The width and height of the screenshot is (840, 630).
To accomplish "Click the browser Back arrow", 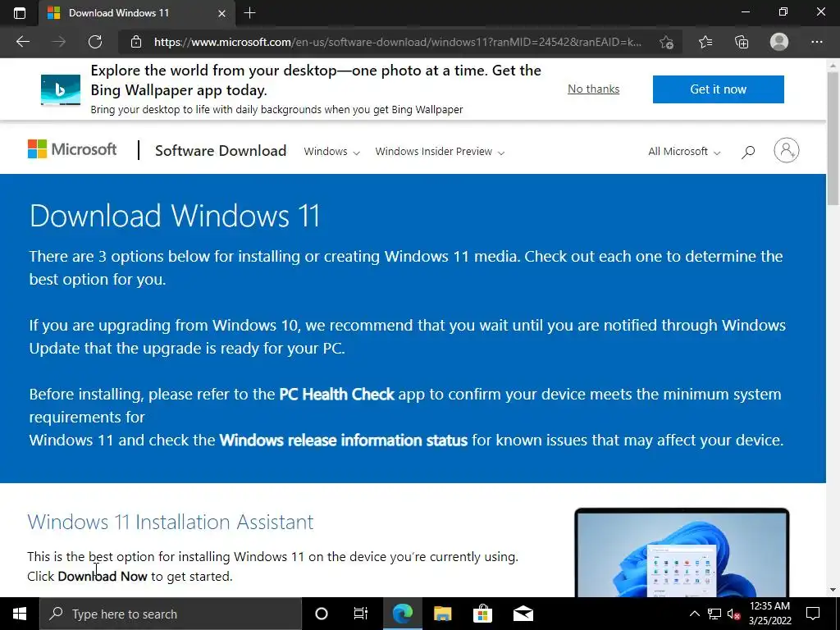I will tap(23, 42).
